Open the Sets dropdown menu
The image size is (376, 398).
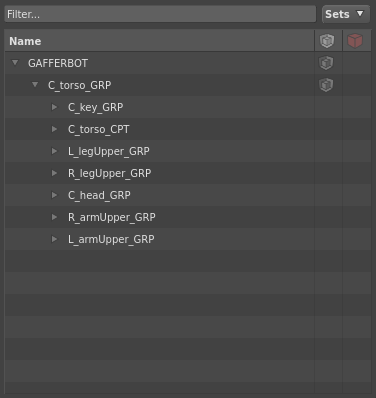[x=345, y=14]
